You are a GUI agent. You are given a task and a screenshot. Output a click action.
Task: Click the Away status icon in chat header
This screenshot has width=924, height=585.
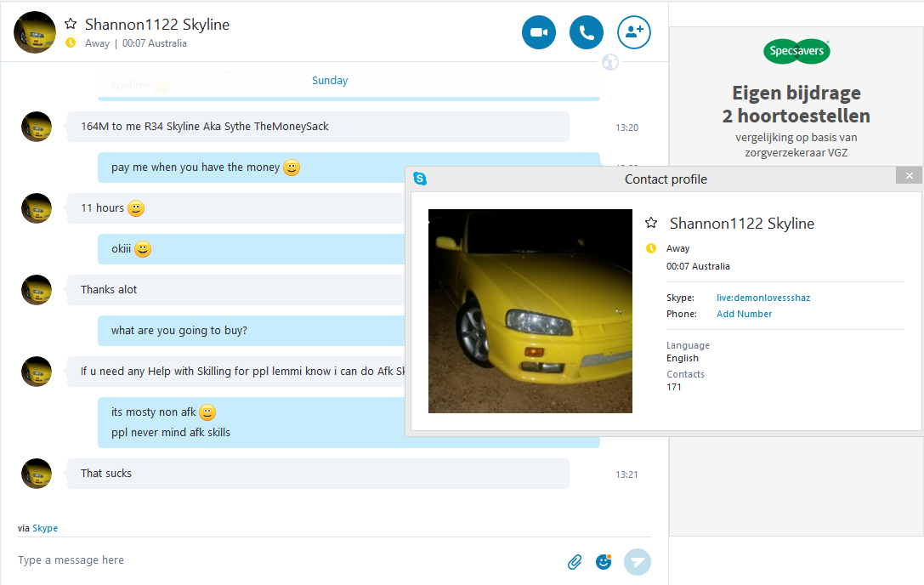71,43
